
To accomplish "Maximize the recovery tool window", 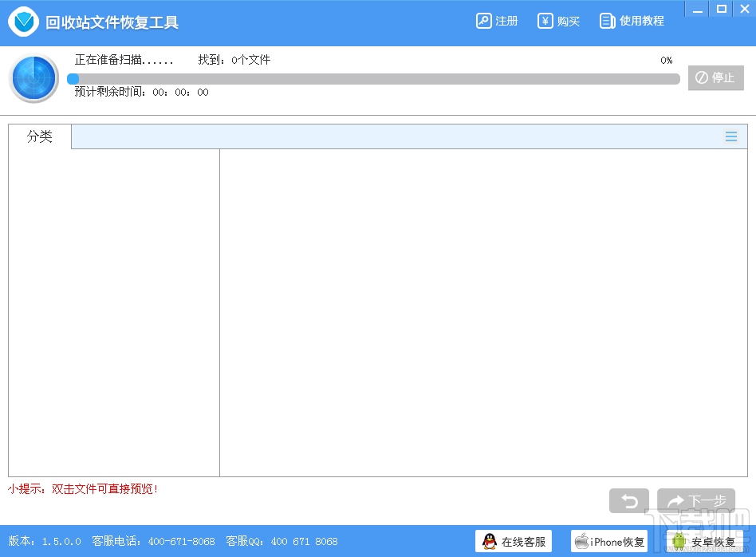I will tap(721, 9).
